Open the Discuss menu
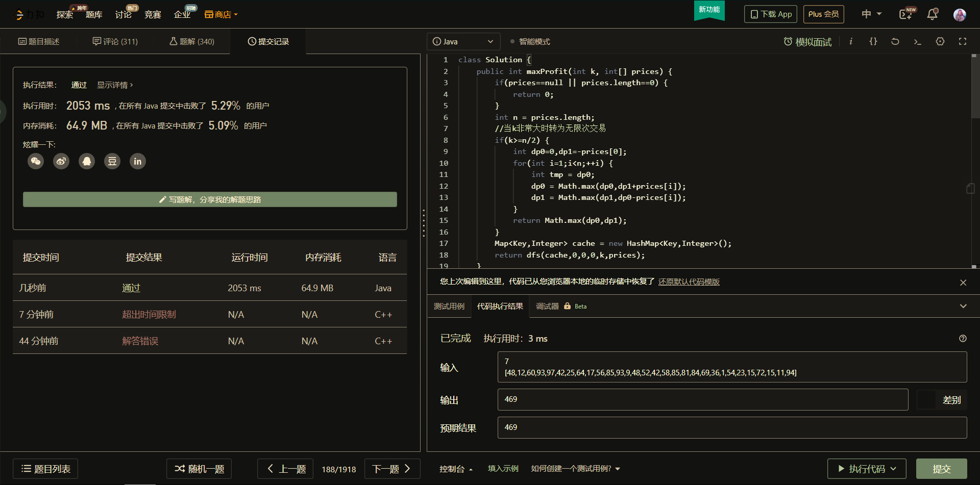Image resolution: width=980 pixels, height=485 pixels. point(124,15)
